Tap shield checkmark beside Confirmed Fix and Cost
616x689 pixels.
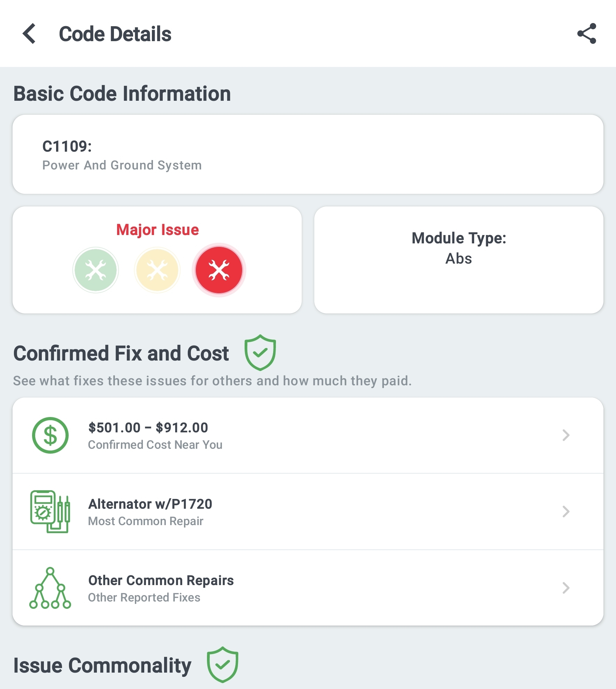click(x=260, y=353)
